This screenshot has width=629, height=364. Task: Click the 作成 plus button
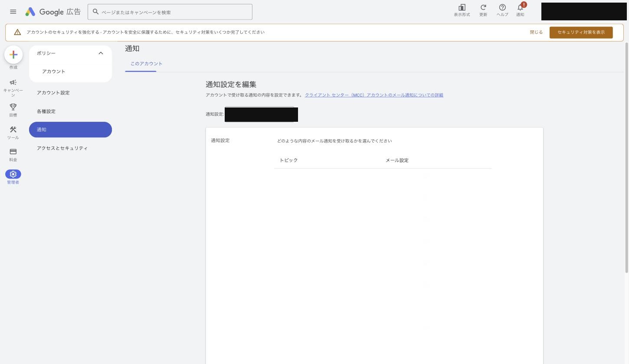point(13,55)
